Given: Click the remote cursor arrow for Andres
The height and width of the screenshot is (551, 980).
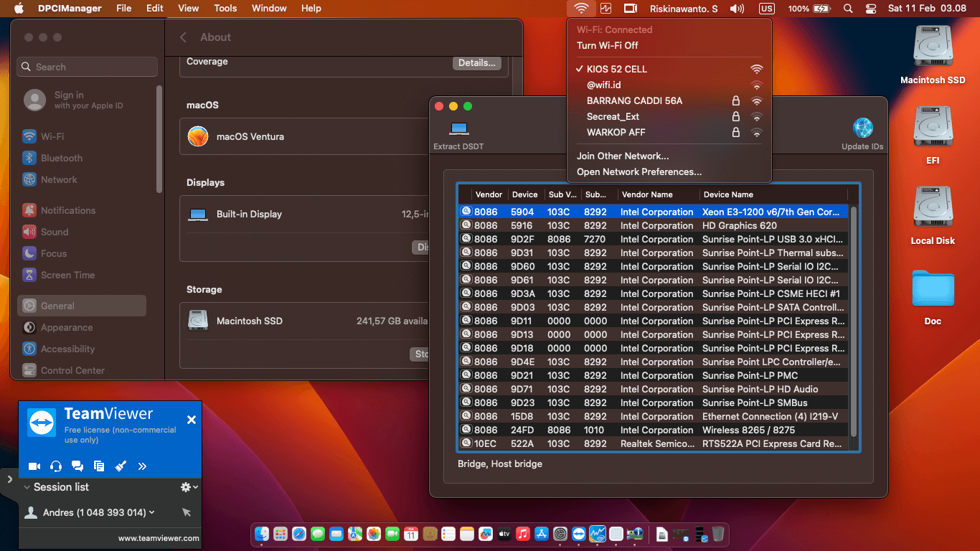Looking at the screenshot, I should [x=187, y=512].
